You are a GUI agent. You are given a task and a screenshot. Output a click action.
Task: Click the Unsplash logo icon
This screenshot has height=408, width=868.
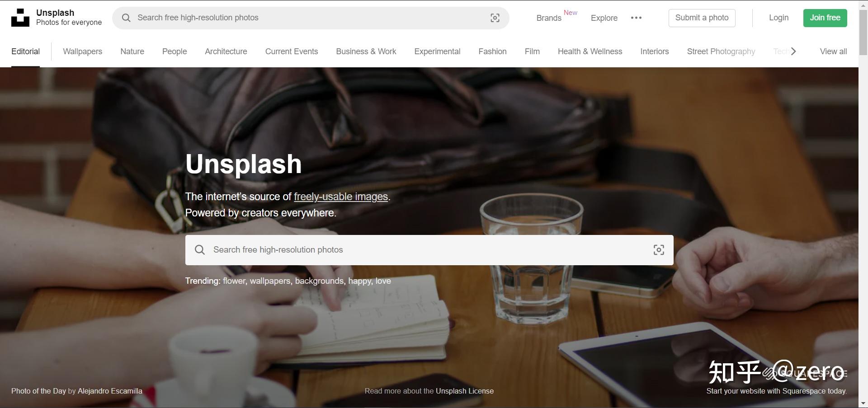[20, 18]
